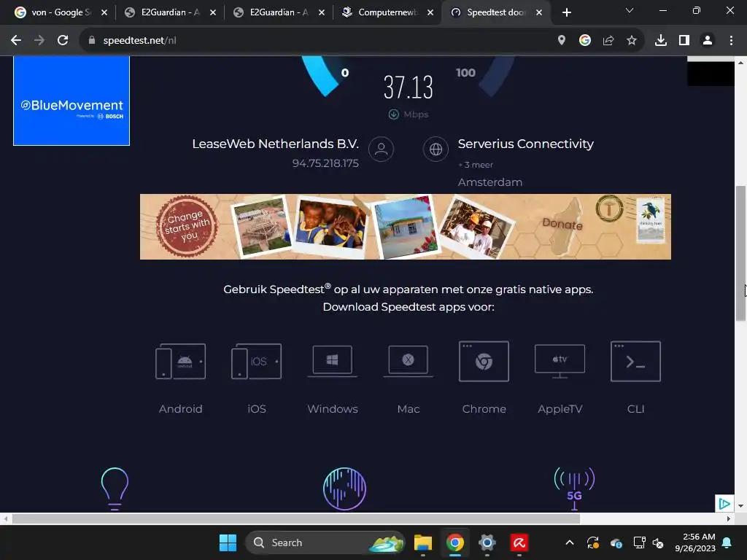Click the light bulb icon
The height and width of the screenshot is (560, 747).
tap(115, 489)
